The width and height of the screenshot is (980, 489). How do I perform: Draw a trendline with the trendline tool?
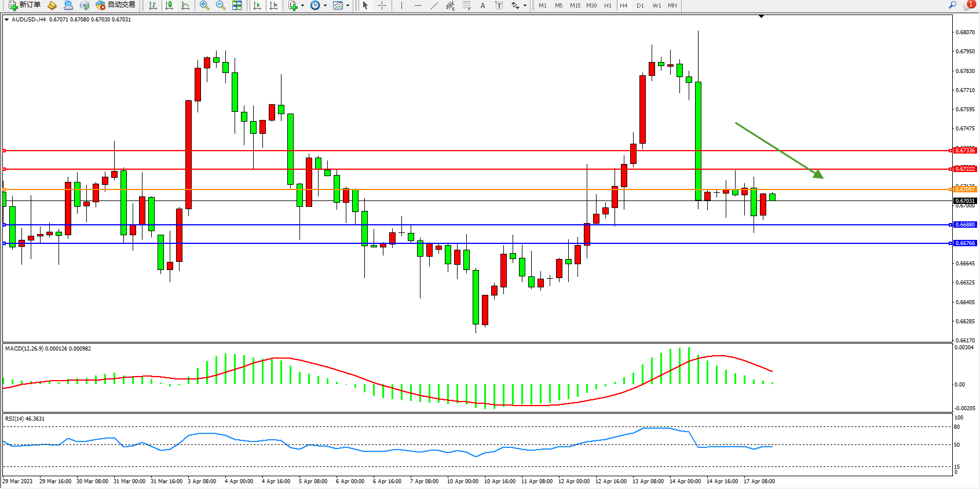(434, 5)
